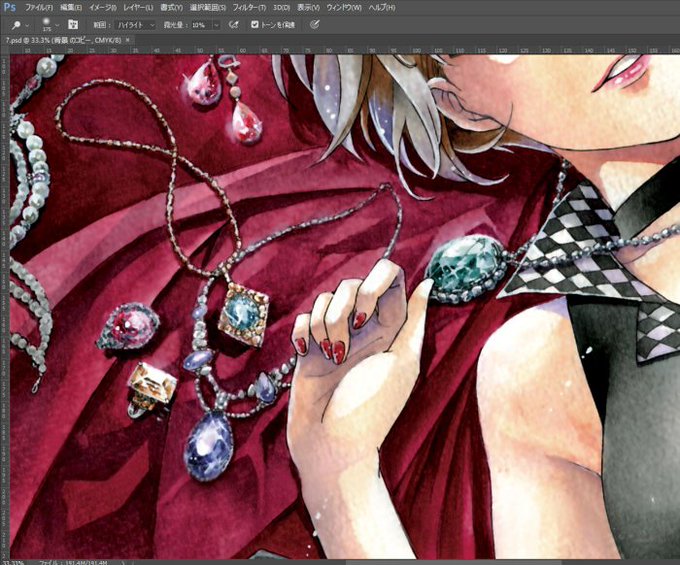Open the ファイル menu
The image size is (680, 565).
pyautogui.click(x=39, y=8)
